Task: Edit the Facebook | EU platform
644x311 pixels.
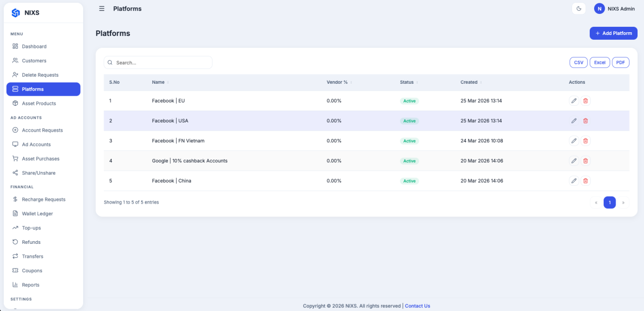Action: 574,100
